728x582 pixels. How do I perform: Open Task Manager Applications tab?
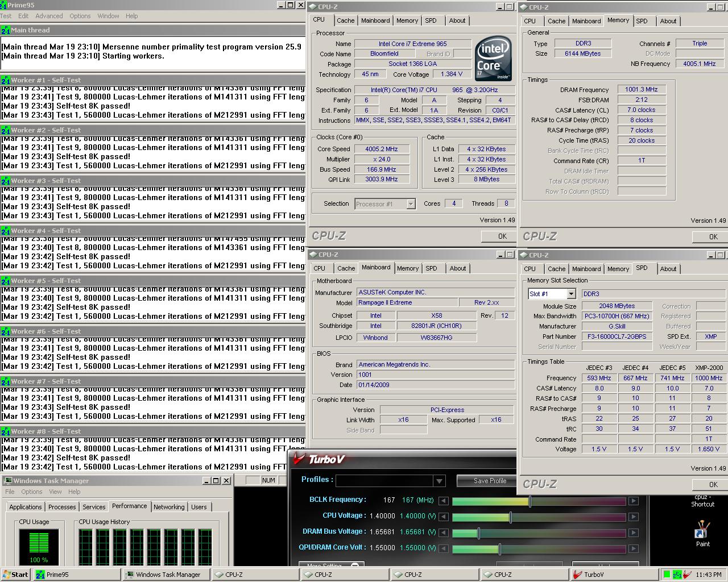point(26,507)
